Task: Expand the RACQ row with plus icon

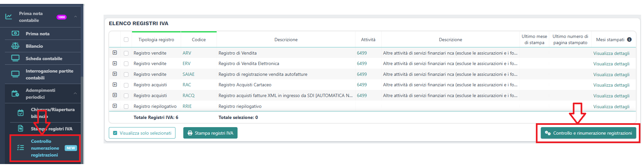Action: (115, 95)
